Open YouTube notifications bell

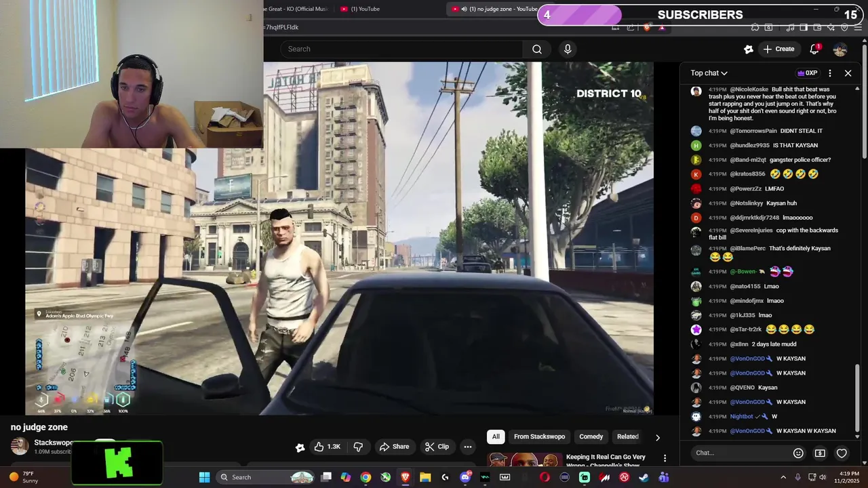(x=814, y=49)
